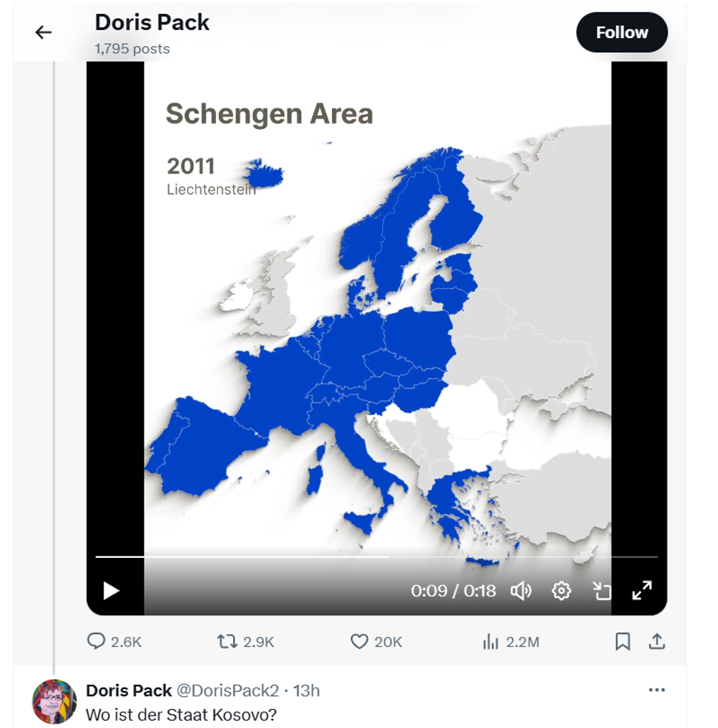Share the post
The width and height of the screenshot is (718, 728).
pos(657,641)
